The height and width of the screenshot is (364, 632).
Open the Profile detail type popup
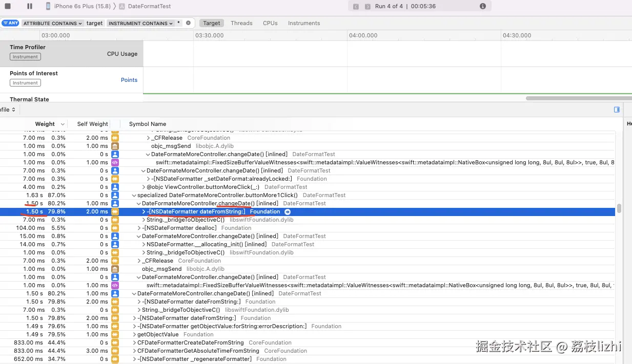pos(8,110)
